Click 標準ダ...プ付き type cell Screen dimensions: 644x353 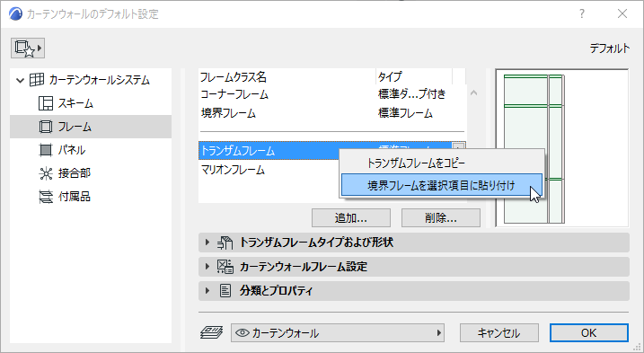pyautogui.click(x=412, y=94)
